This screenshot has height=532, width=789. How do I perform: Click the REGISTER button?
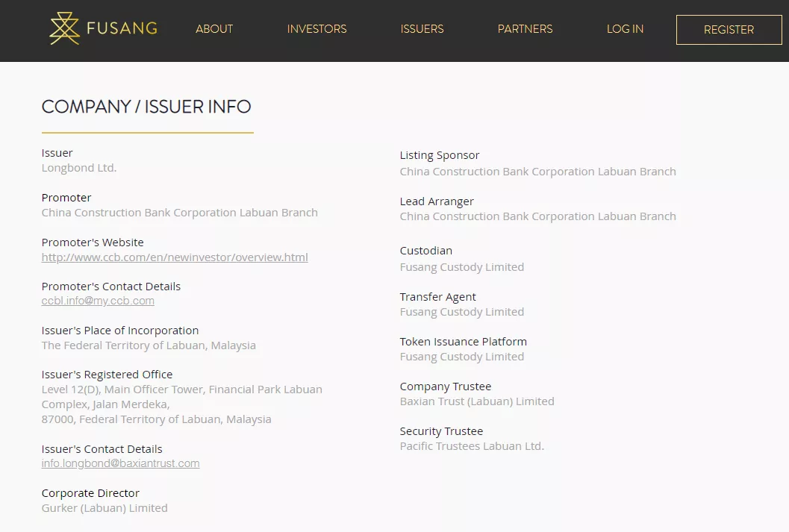coord(729,30)
